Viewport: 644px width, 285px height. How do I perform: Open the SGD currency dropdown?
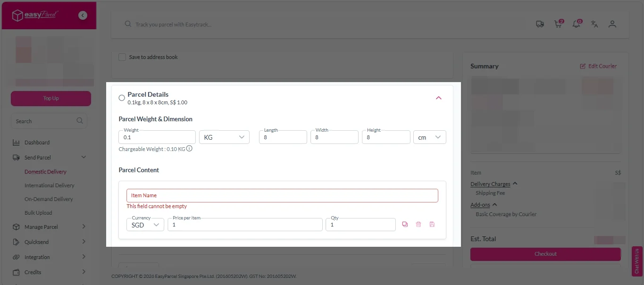[x=145, y=225]
